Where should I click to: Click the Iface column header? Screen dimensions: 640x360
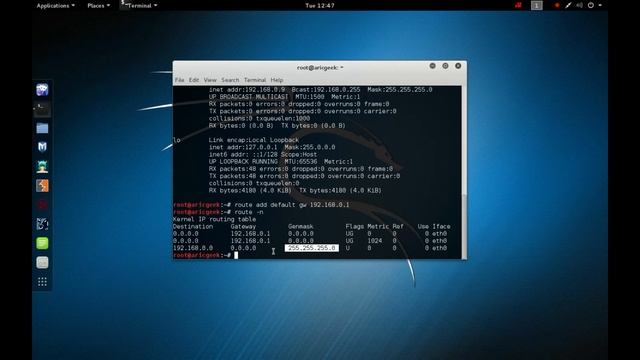pyautogui.click(x=441, y=227)
